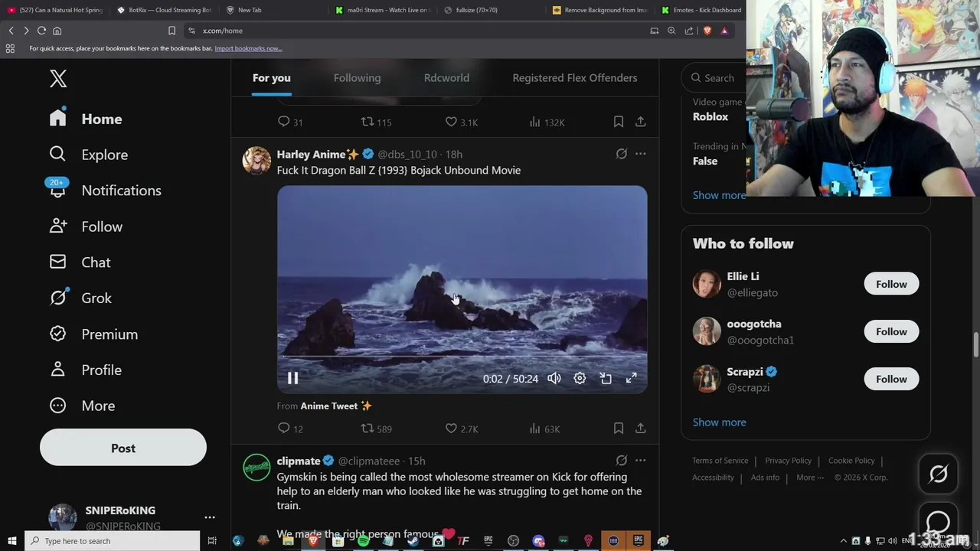Share the Harley Anime post
The width and height of the screenshot is (980, 551).
coord(641,429)
